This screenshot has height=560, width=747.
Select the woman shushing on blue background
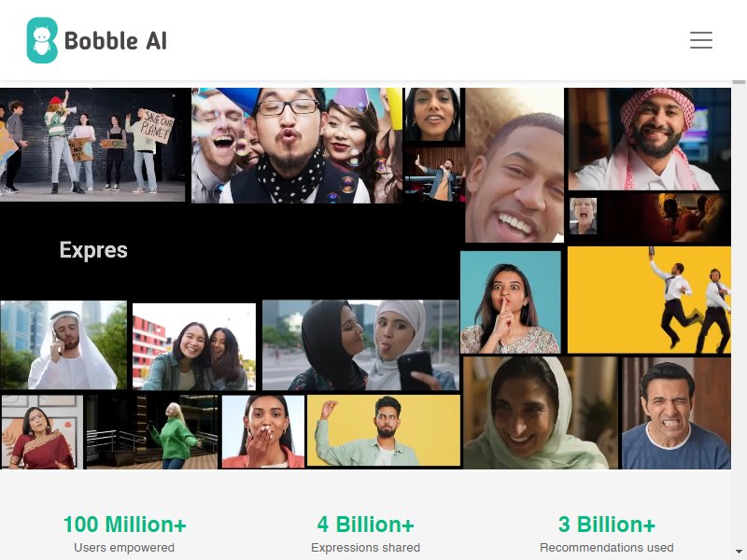(510, 302)
